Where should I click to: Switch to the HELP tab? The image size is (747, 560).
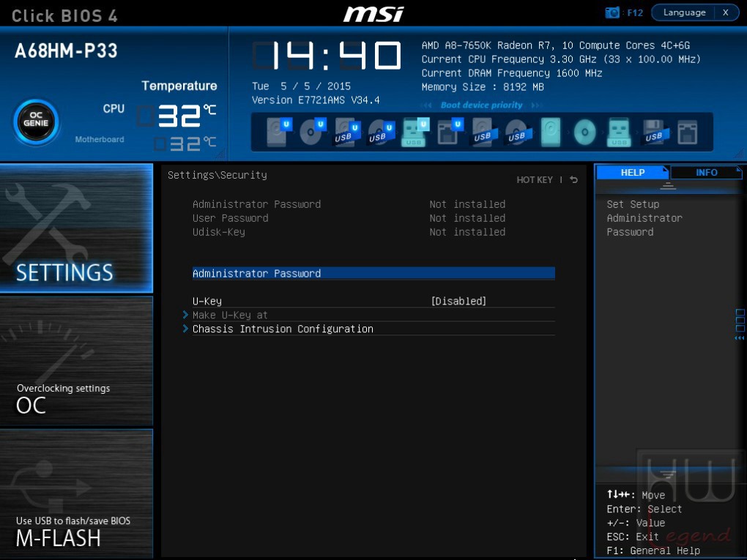tap(633, 172)
